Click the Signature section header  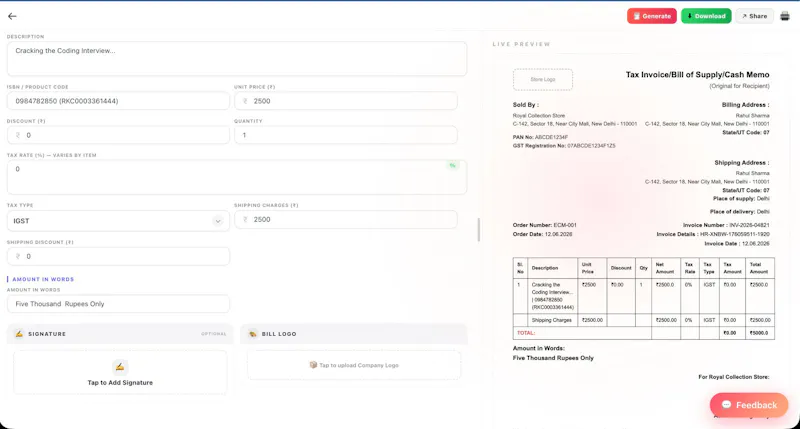(120, 334)
